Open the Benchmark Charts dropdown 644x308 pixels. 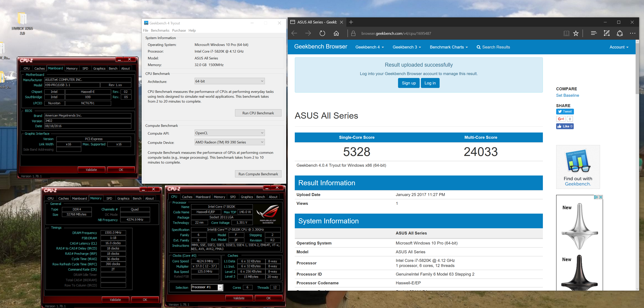point(449,47)
